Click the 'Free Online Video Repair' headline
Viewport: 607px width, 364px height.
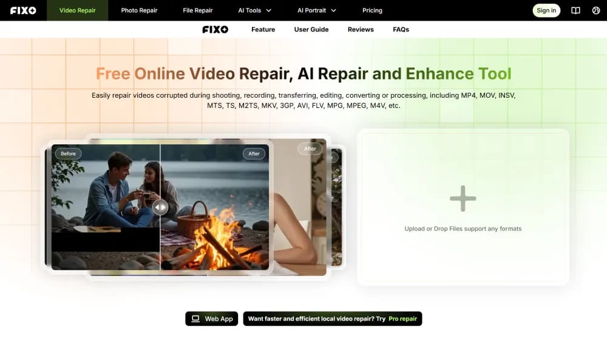303,73
